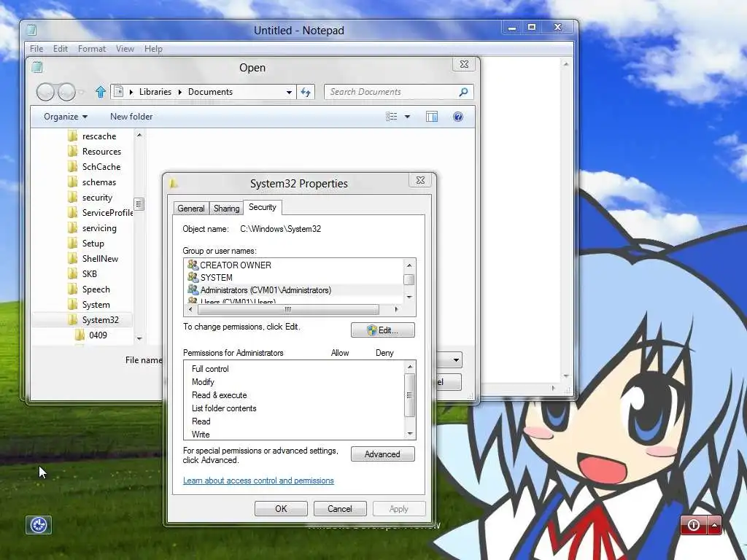Click the folder tree scroll down arrow
The height and width of the screenshot is (560, 747).
point(139,338)
